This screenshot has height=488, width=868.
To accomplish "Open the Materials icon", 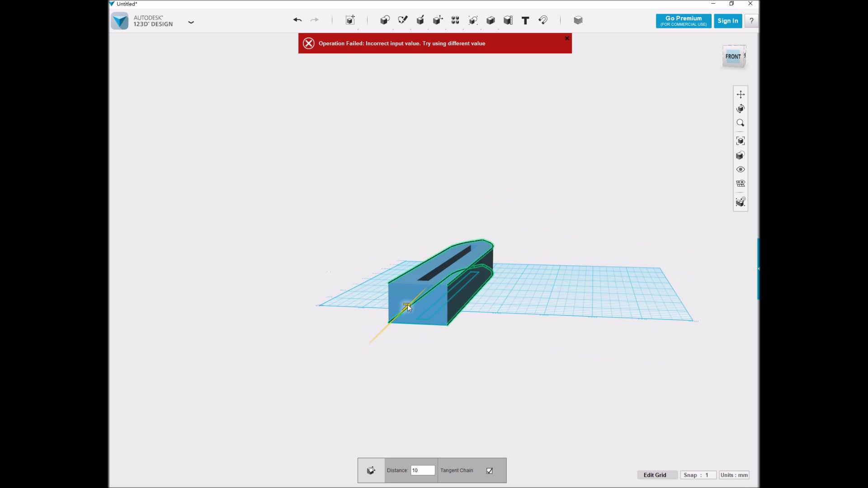I will (x=578, y=20).
